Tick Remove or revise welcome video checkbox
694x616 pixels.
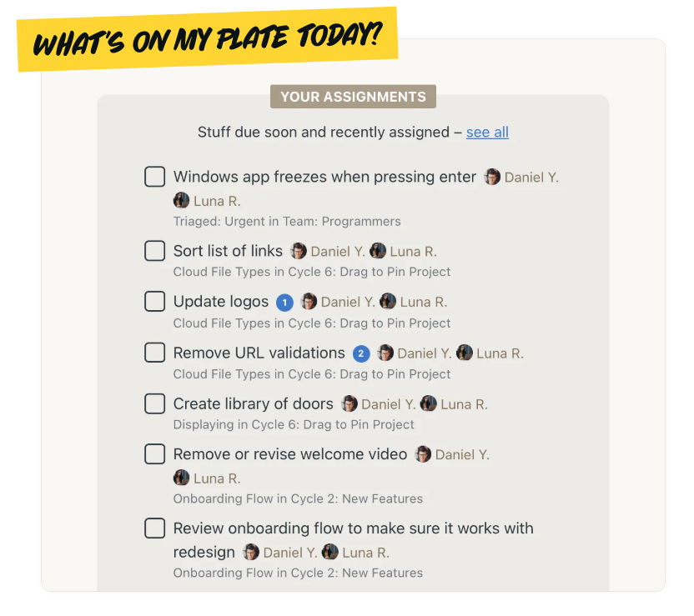click(x=155, y=454)
